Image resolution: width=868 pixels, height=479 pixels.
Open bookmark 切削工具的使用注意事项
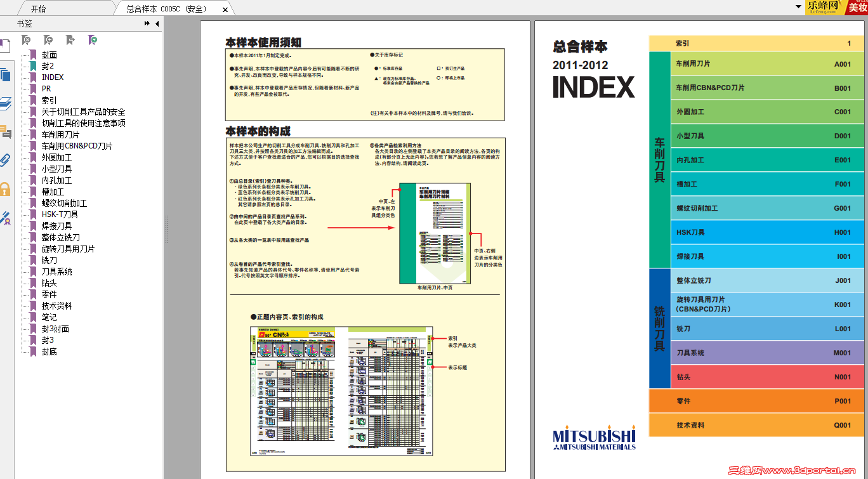[84, 123]
